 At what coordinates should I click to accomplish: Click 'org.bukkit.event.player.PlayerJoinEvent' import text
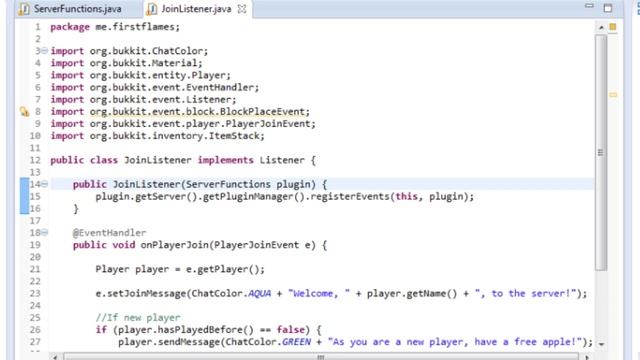[x=200, y=124]
